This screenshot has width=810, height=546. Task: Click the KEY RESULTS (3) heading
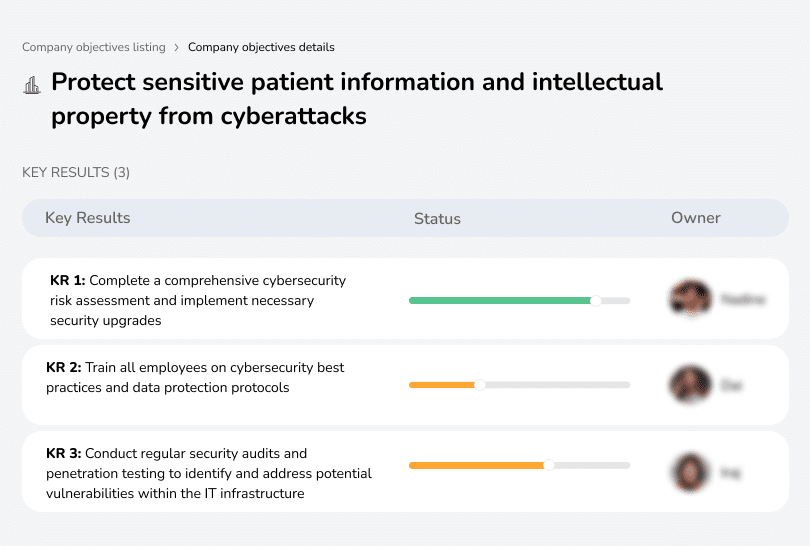(x=76, y=172)
